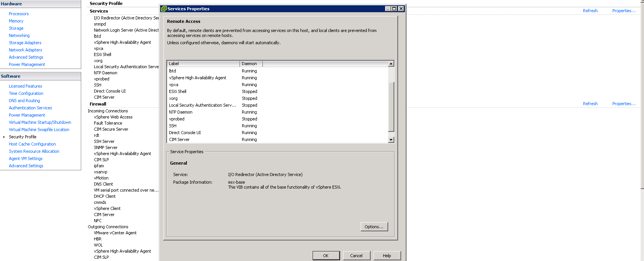The height and width of the screenshot is (261, 644).
Task: Open the Processors hardware page
Action: coord(19,14)
